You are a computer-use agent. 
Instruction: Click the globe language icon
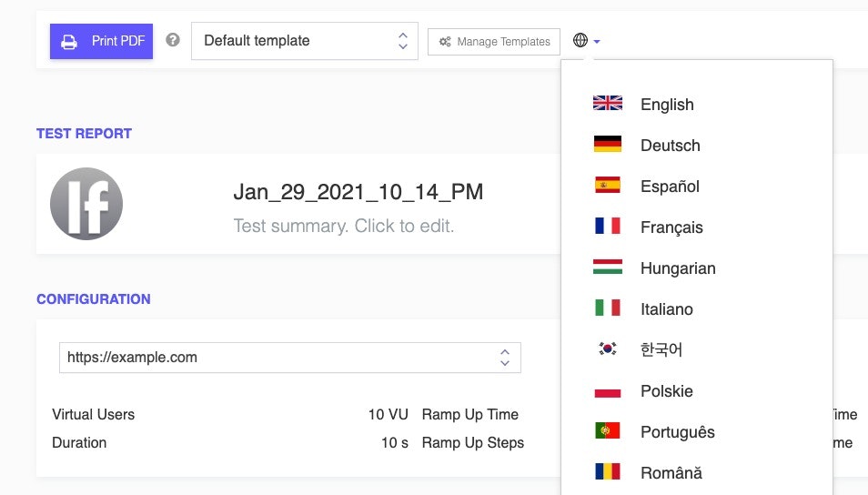(580, 40)
